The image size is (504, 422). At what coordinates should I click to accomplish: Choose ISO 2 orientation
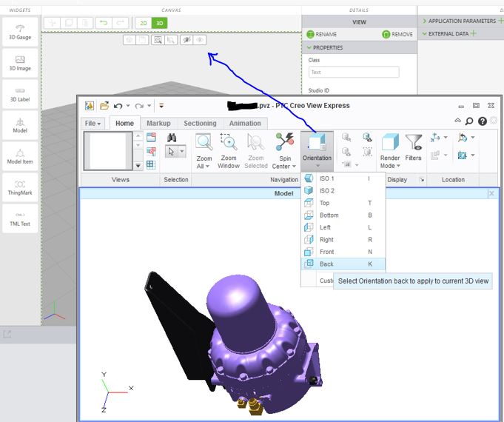[343, 191]
